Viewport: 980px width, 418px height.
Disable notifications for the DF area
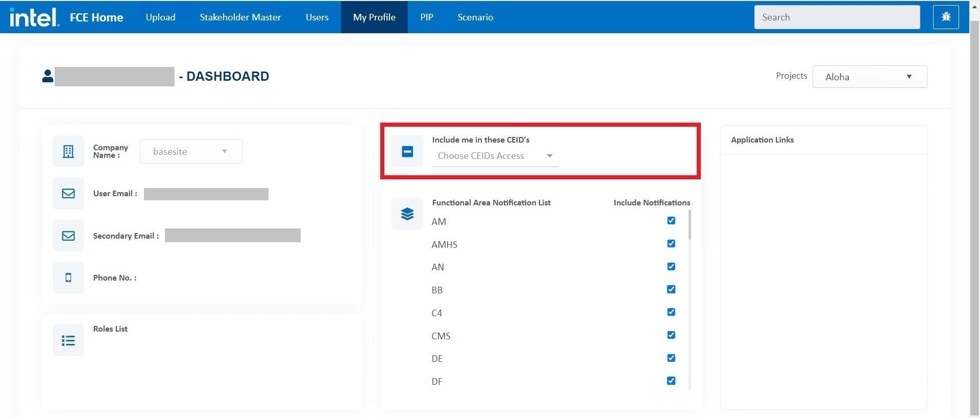pyautogui.click(x=671, y=381)
